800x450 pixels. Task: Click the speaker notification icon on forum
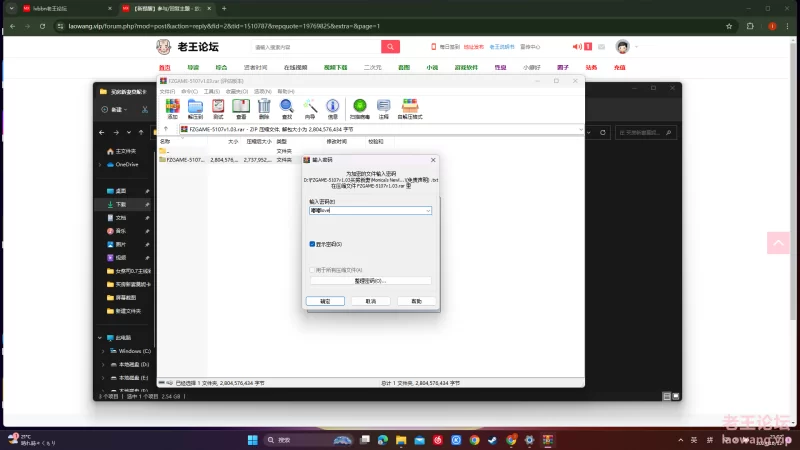(x=577, y=46)
